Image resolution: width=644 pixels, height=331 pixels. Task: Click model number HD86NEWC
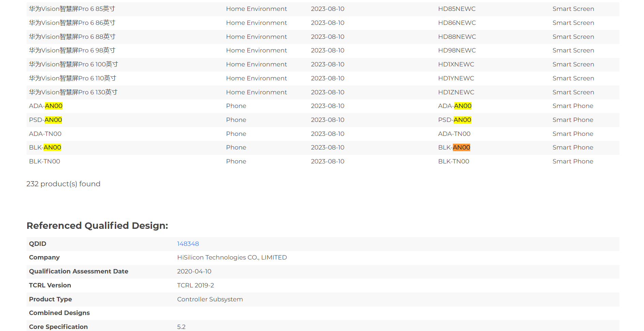click(457, 23)
